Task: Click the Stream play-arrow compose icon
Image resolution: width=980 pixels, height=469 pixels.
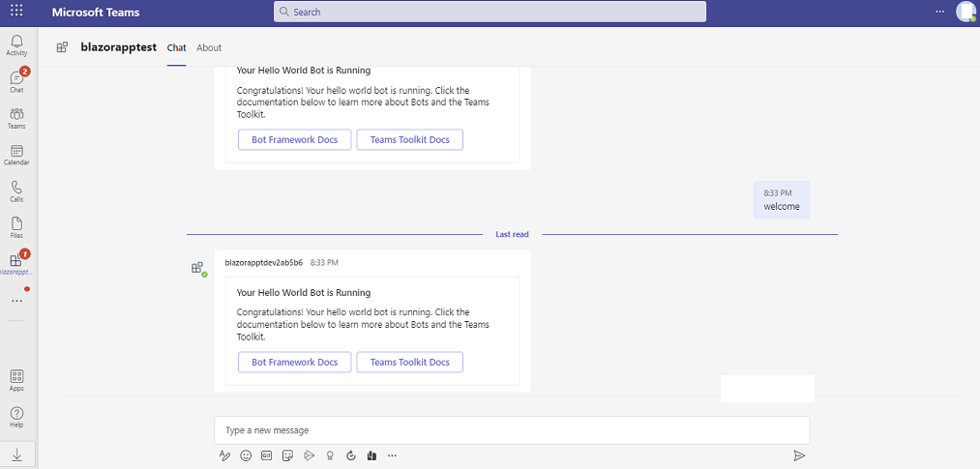Action: (x=309, y=455)
